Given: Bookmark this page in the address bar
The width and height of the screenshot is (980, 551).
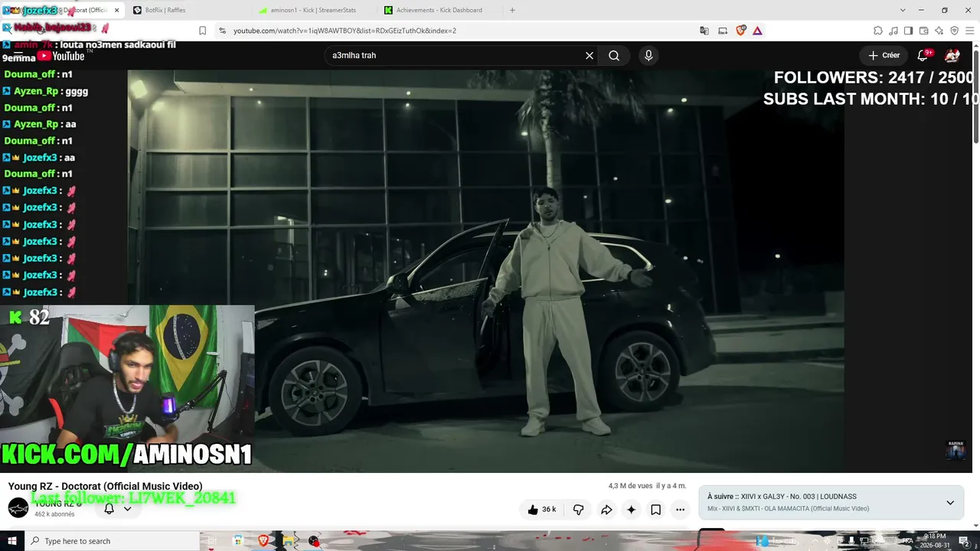Looking at the screenshot, I should 202,31.
